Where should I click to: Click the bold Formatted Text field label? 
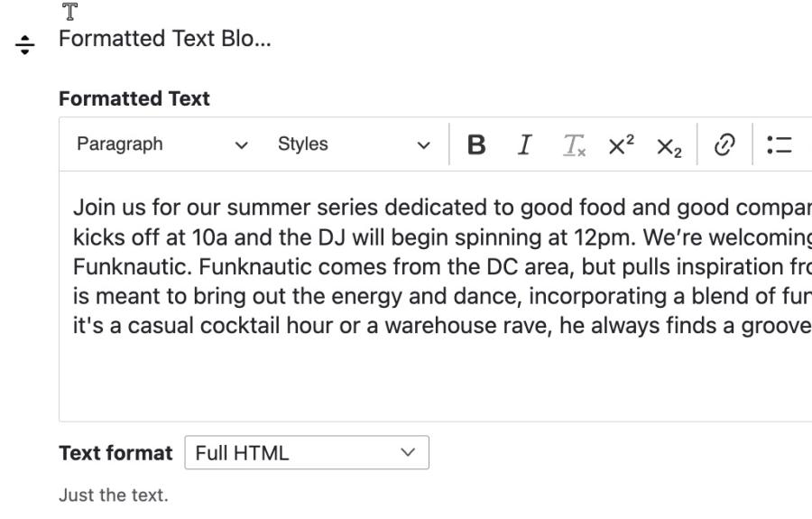[x=134, y=99]
